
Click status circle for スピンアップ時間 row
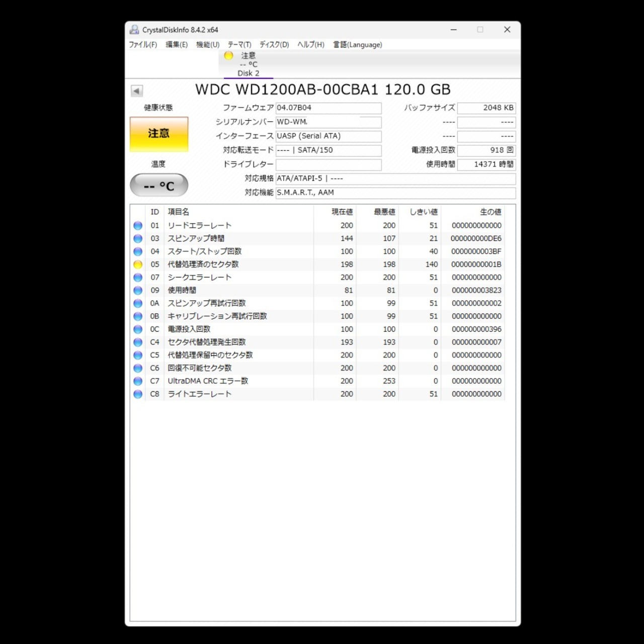coord(138,238)
